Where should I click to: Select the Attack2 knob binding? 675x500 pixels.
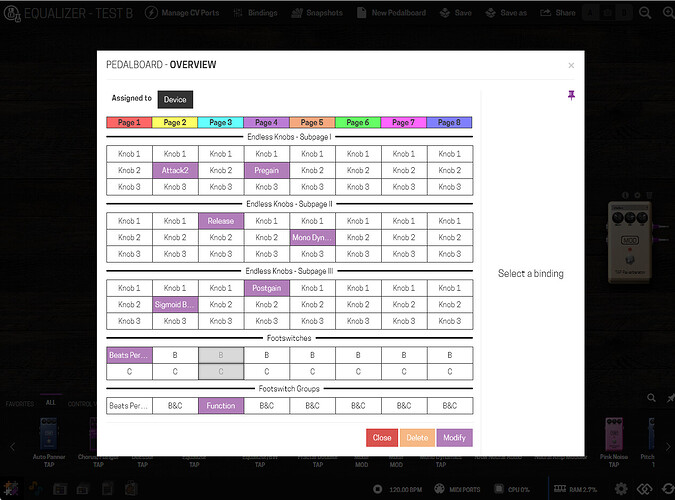coord(175,170)
